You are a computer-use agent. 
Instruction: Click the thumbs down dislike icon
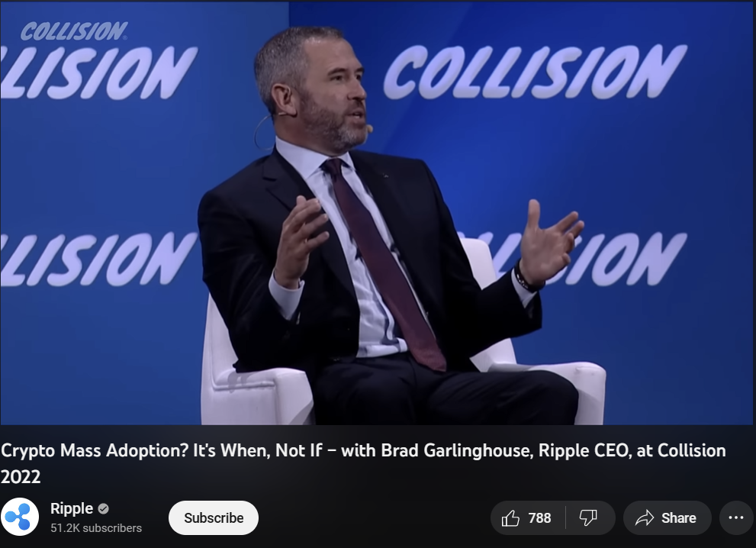[x=588, y=518]
